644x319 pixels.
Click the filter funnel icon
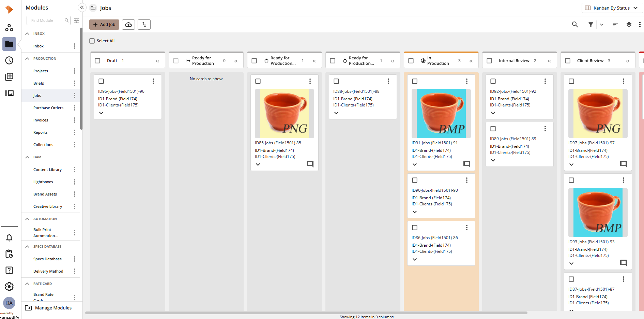[x=591, y=25]
